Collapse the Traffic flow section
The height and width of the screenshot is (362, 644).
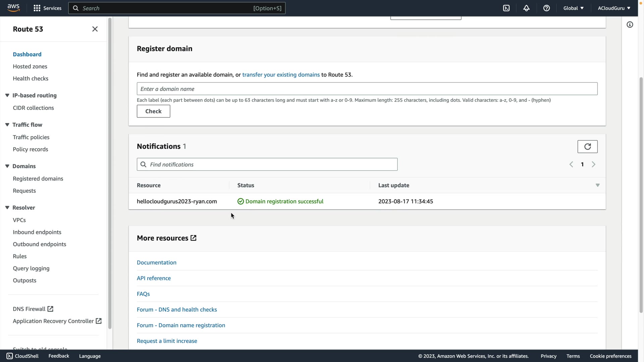click(x=7, y=125)
